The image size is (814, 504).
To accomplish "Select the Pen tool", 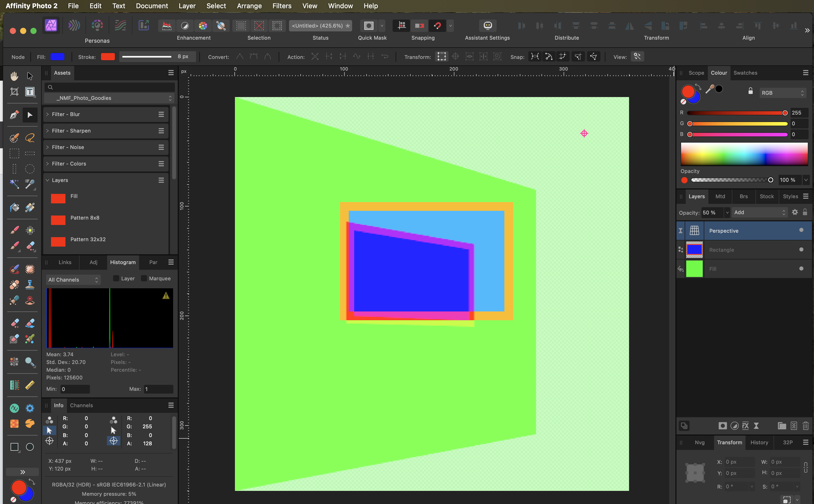I will (14, 115).
